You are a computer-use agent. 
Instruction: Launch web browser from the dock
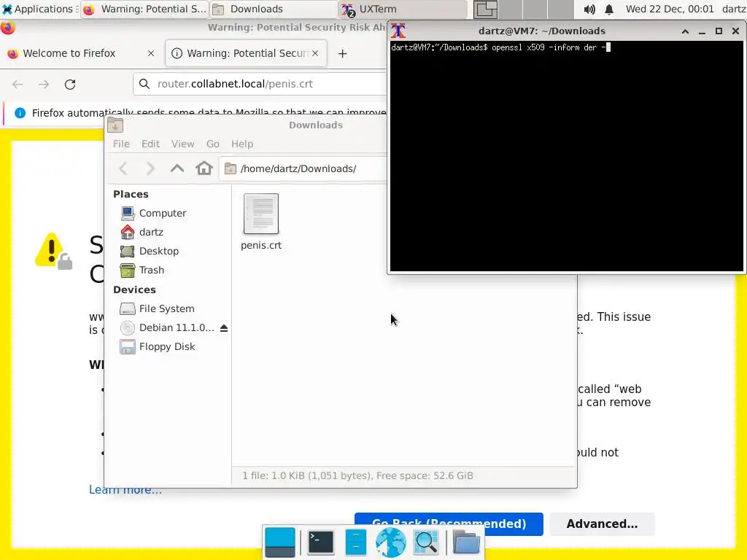(x=391, y=542)
